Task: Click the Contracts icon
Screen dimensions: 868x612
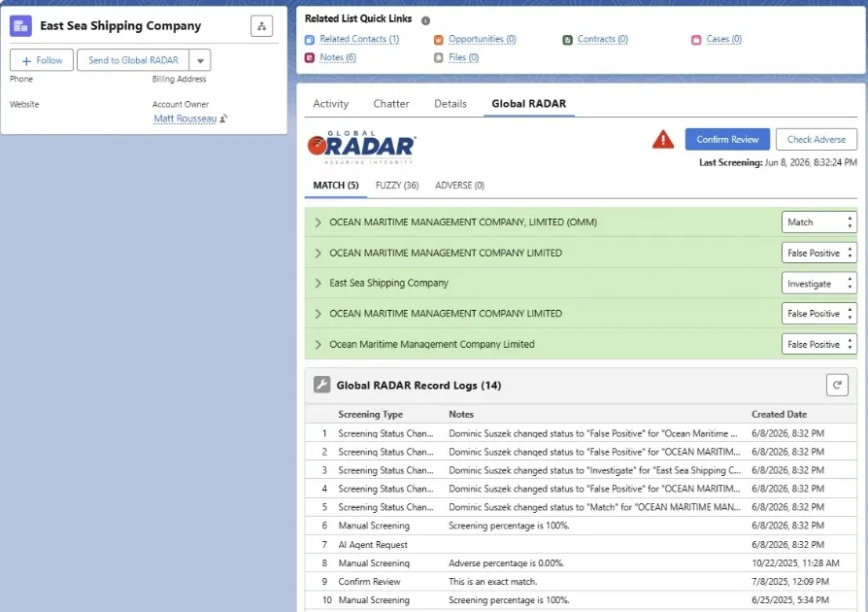Action: 567,39
